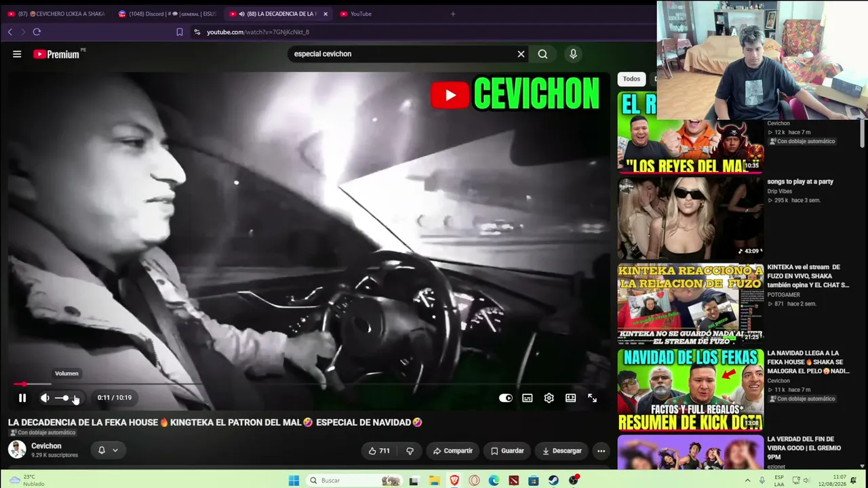Open the 'LOS REYES DEL MAL' video thumbnail
This screenshot has height=488, width=868.
[x=690, y=132]
